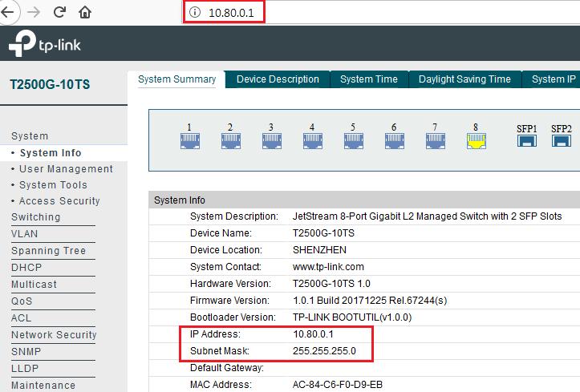This screenshot has height=392, width=580.
Task: Select port 7 icon
Action: coord(436,141)
